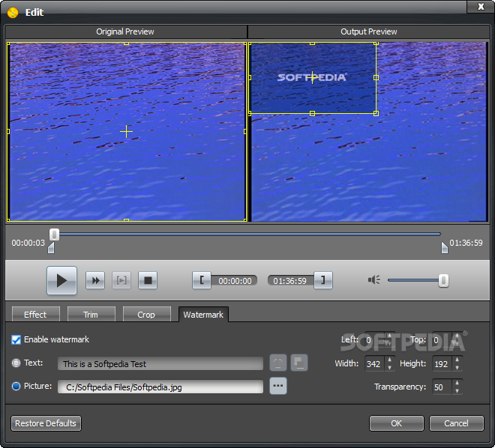Set start point with left bracket button
Image resolution: width=495 pixels, height=448 pixels.
(x=202, y=280)
